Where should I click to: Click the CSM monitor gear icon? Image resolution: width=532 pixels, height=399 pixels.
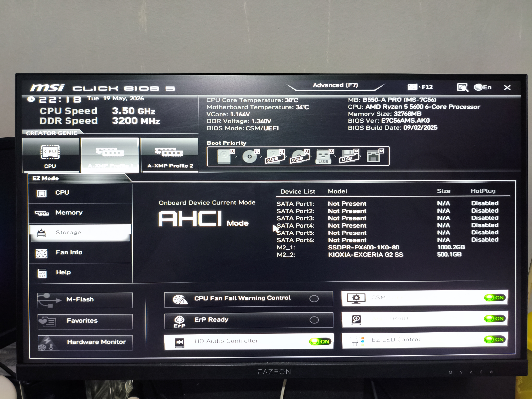click(x=356, y=298)
